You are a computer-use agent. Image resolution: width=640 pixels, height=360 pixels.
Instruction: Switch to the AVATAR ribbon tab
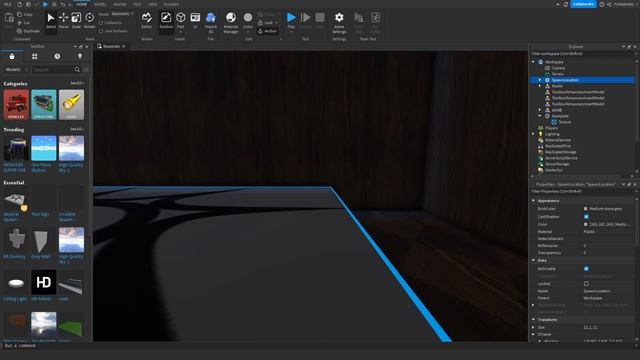[120, 4]
